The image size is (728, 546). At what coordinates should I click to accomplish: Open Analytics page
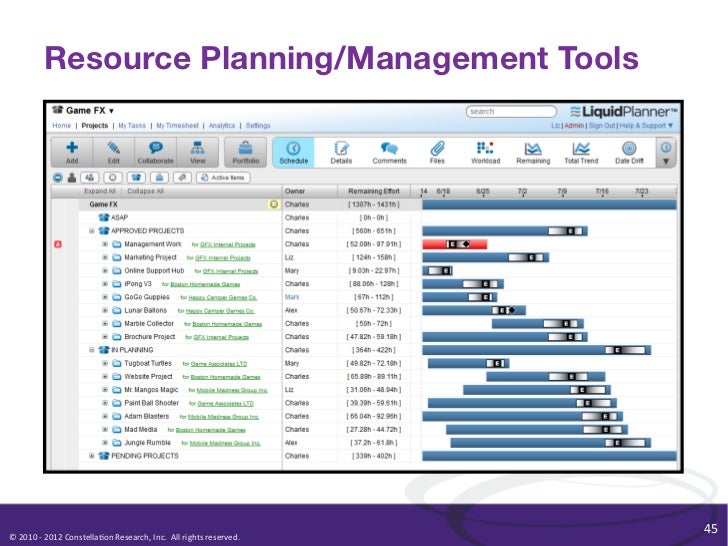point(221,125)
